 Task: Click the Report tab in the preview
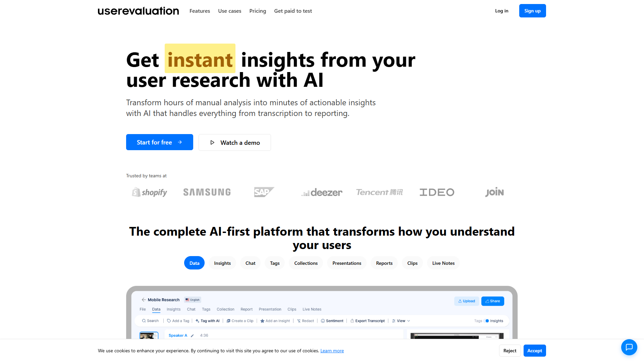click(247, 309)
